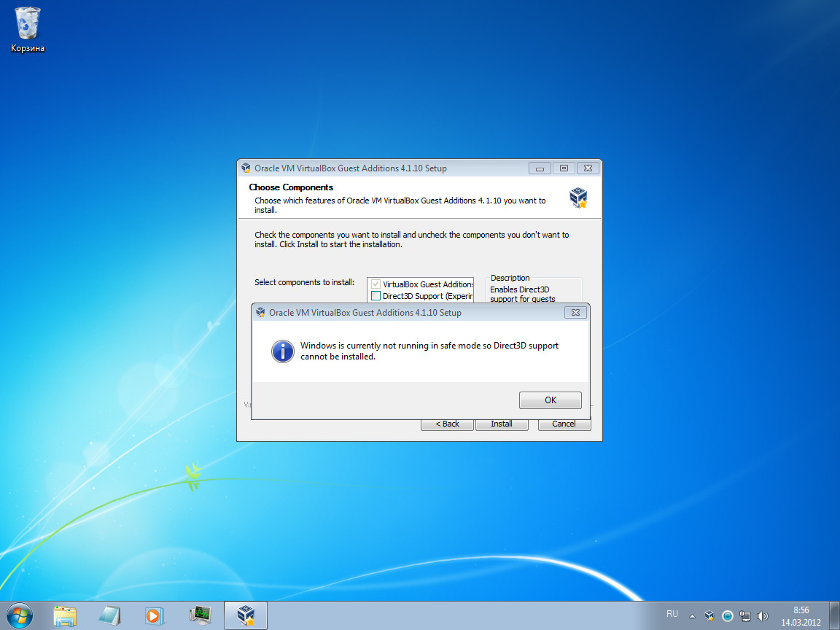Click 'Select components to install:' label
This screenshot has width=840, height=630.
[304, 282]
